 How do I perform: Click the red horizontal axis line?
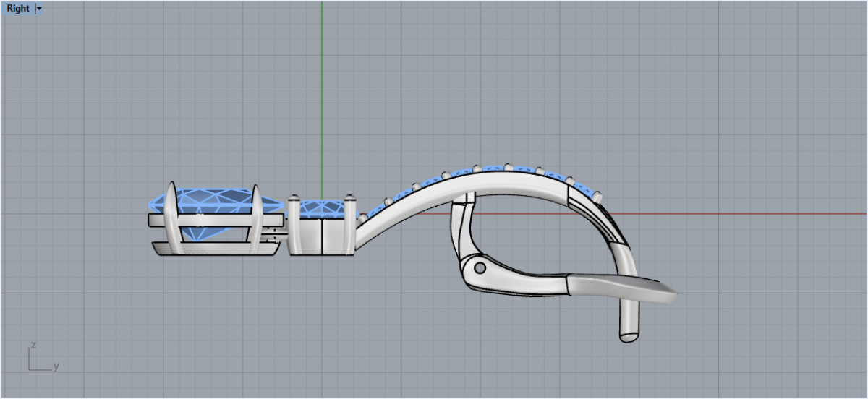(x=723, y=214)
